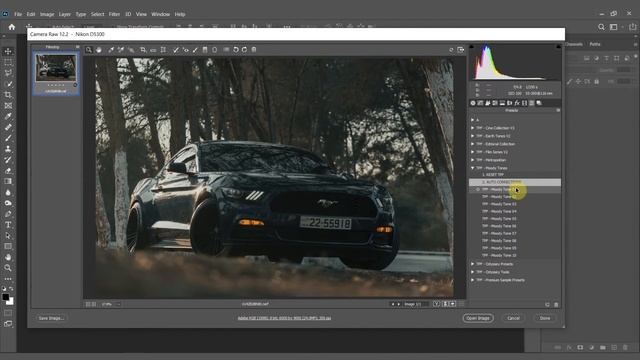This screenshot has height=360, width=640.
Task: Select Photoshop Eyedropper tool
Action: [x=8, y=116]
